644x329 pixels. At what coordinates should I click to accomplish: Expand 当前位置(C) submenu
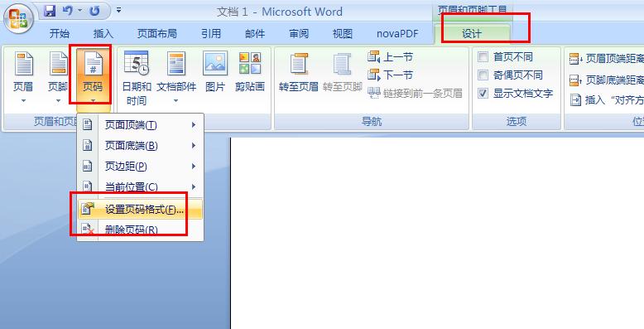[140, 186]
